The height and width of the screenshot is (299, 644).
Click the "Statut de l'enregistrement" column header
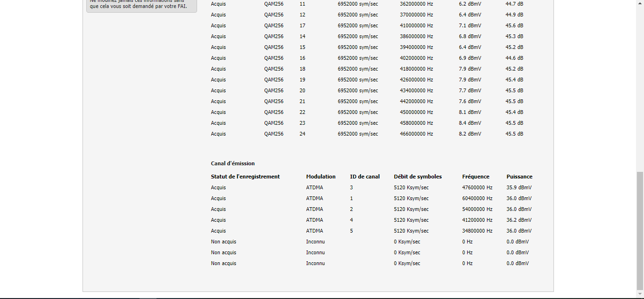coord(245,177)
